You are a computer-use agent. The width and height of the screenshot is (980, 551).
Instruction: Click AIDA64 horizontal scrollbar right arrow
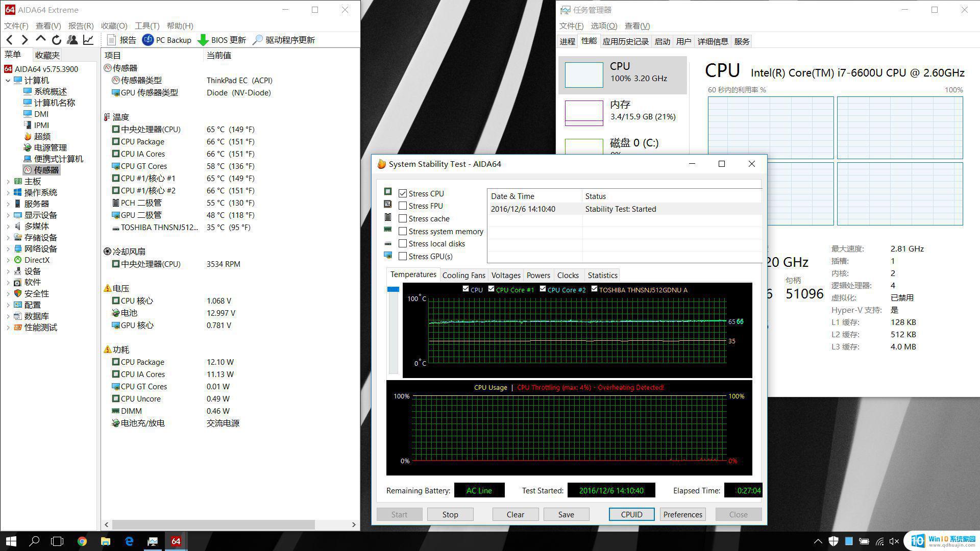click(x=354, y=524)
